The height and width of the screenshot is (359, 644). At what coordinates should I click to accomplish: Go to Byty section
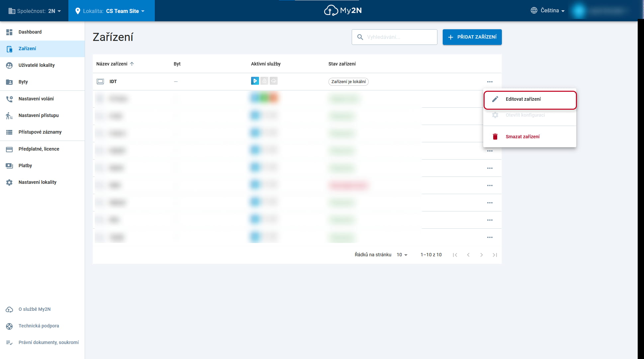coord(42,82)
